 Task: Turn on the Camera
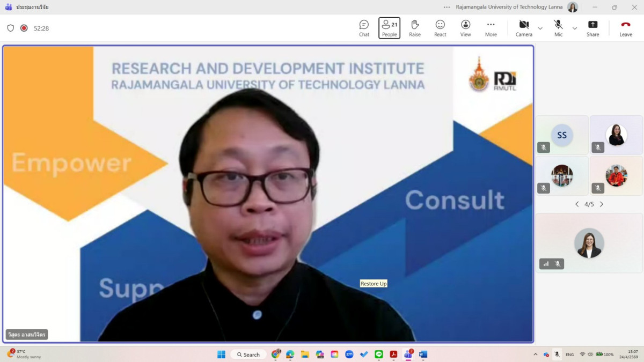coord(524,28)
